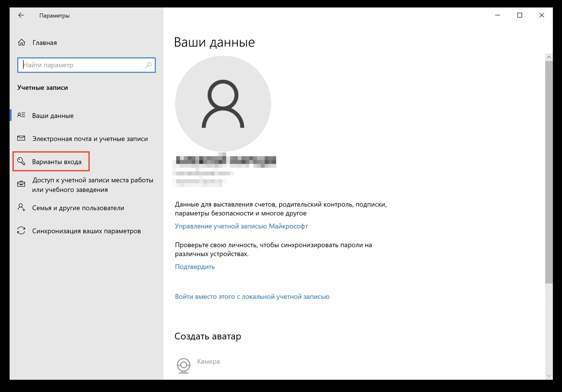562x392 pixels.
Task: Click the scrollbar down arrow
Action: 549,376
